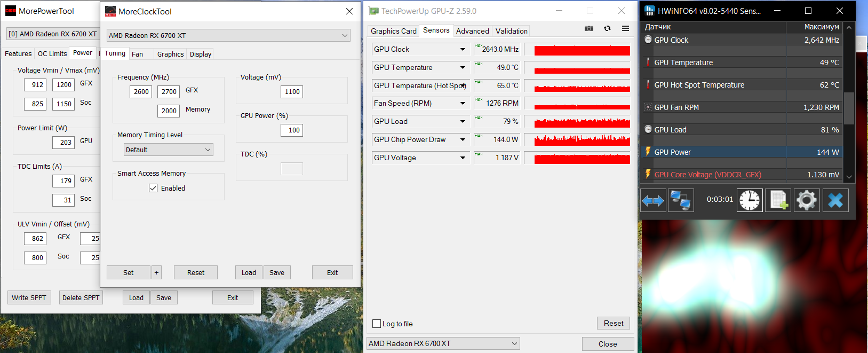This screenshot has width=868, height=353.
Task: Open the GPU-Z hamburger menu icon
Action: tap(625, 28)
